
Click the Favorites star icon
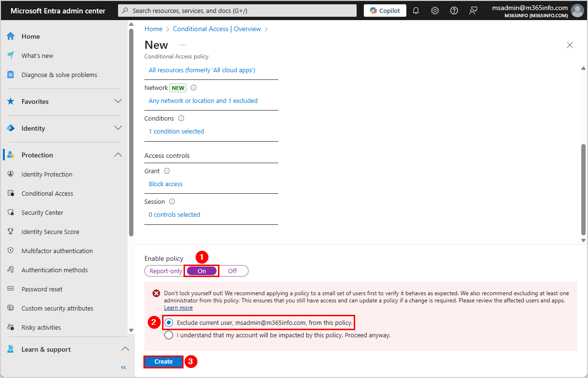tap(11, 101)
